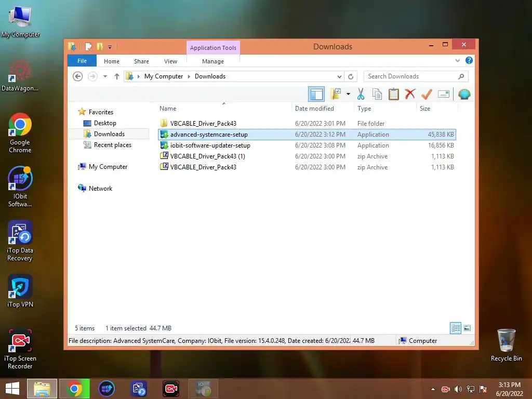Click the search magnifier icon
The width and height of the screenshot is (532, 399).
tap(461, 76)
